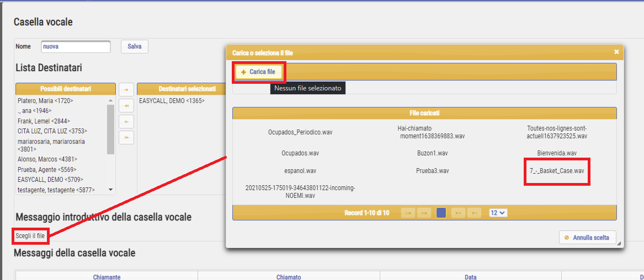Click the Scegli il file link
644x280 pixels.
point(30,236)
